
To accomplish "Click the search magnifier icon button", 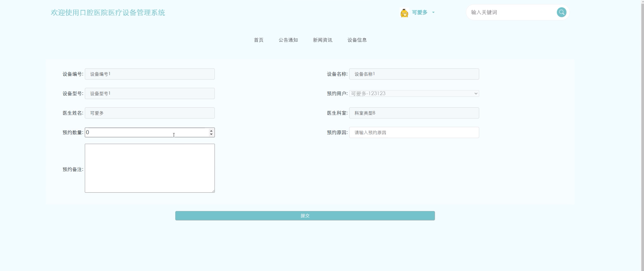I will coord(561,12).
